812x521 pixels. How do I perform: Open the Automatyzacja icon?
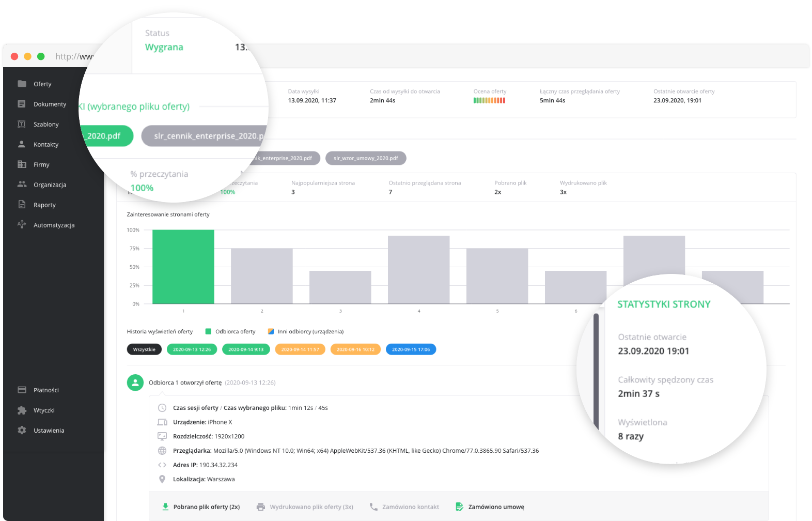22,225
